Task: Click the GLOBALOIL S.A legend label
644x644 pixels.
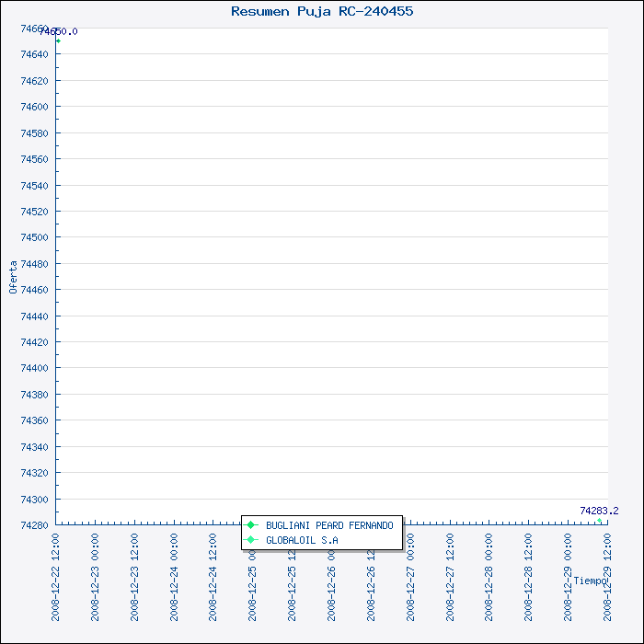Action: click(x=302, y=540)
